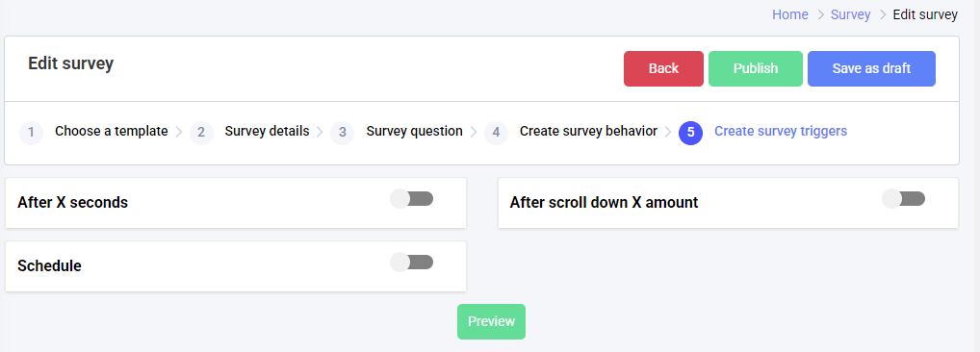The width and height of the screenshot is (980, 352).
Task: Click step 4 number circle
Action: [x=496, y=133]
